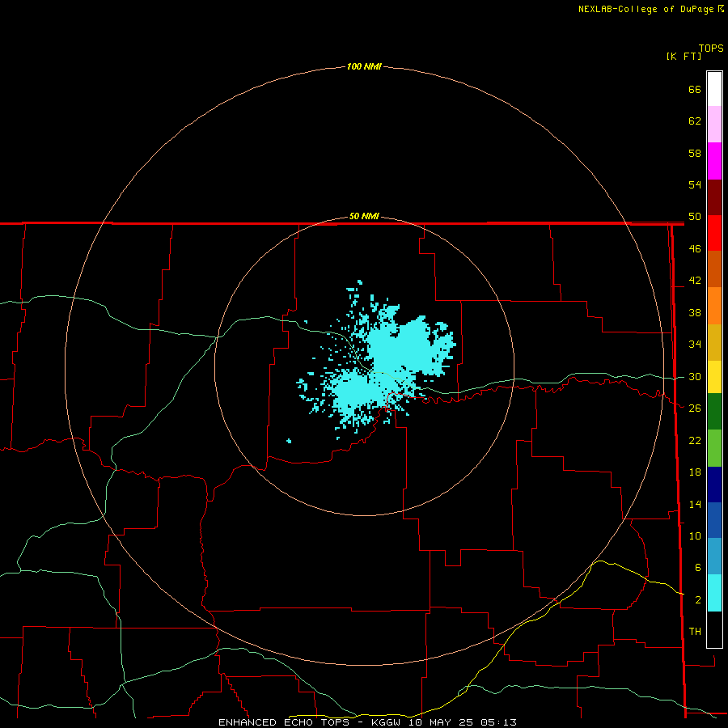Select the 46 tick label on the legend
728x728 pixels.
pyautogui.click(x=695, y=249)
